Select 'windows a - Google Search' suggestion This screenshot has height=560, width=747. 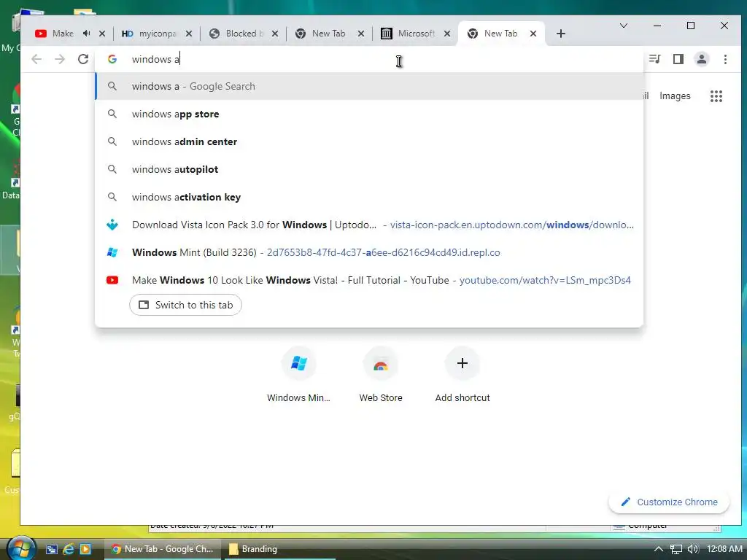pyautogui.click(x=369, y=86)
